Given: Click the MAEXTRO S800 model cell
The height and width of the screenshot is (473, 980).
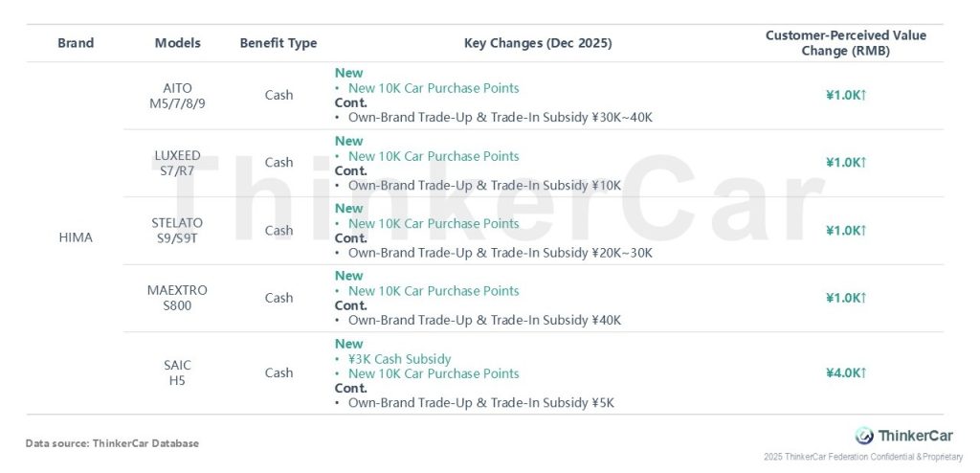Looking at the screenshot, I should 177,298.
